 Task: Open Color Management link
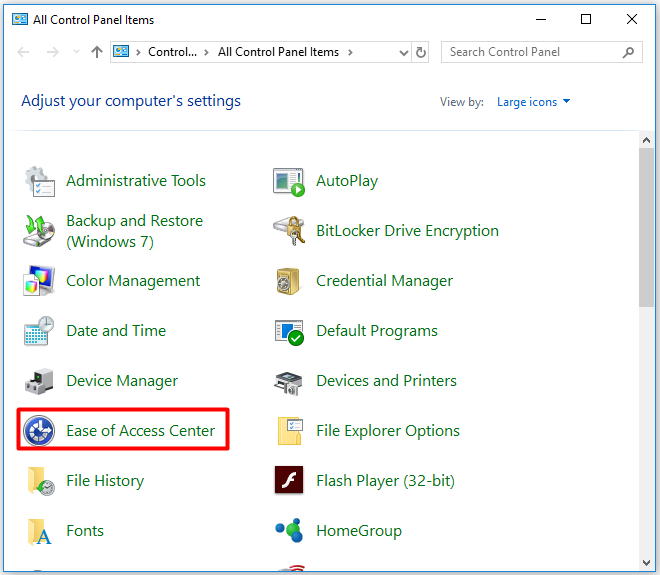(x=133, y=281)
